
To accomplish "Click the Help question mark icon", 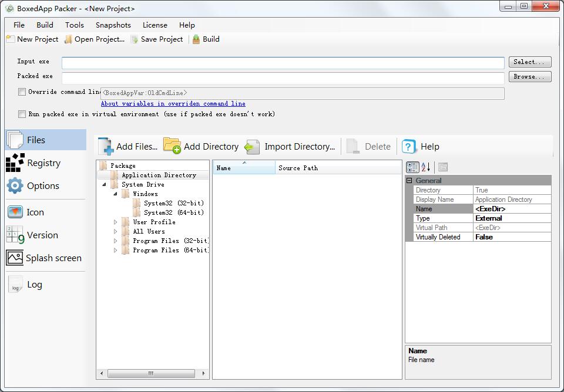I will pyautogui.click(x=409, y=146).
